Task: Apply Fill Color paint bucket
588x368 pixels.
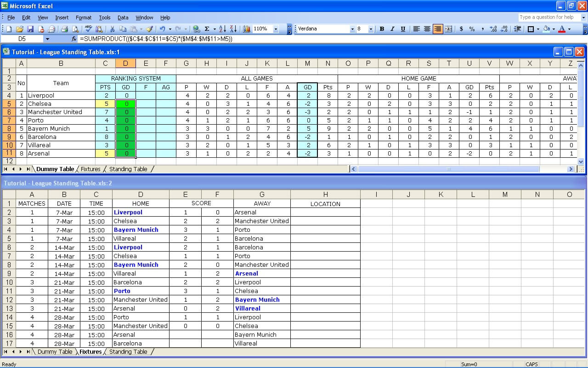Action: coord(546,29)
